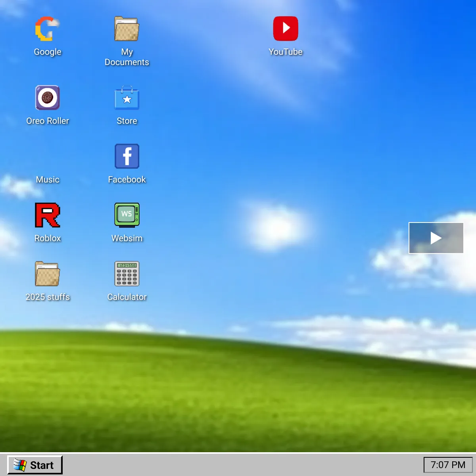Open the Roblox red R icon

(47, 215)
